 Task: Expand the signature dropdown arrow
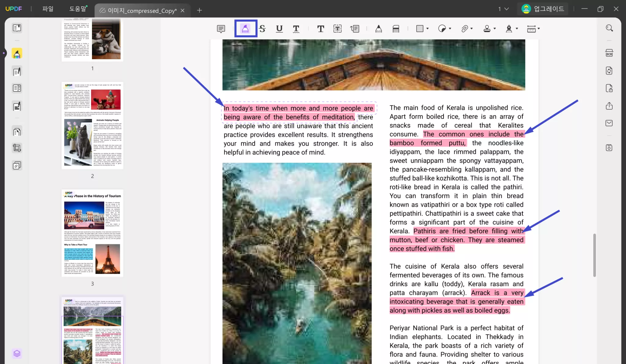(517, 29)
